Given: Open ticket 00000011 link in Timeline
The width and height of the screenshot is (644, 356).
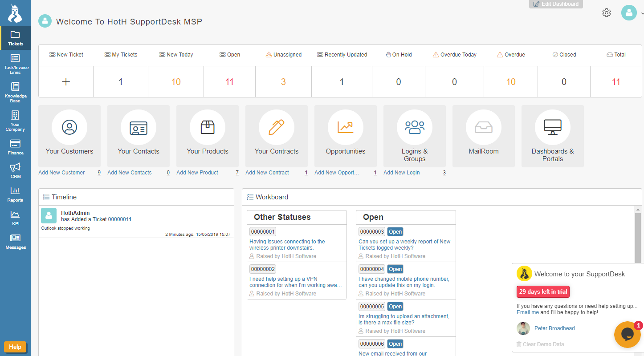Looking at the screenshot, I should [x=120, y=219].
